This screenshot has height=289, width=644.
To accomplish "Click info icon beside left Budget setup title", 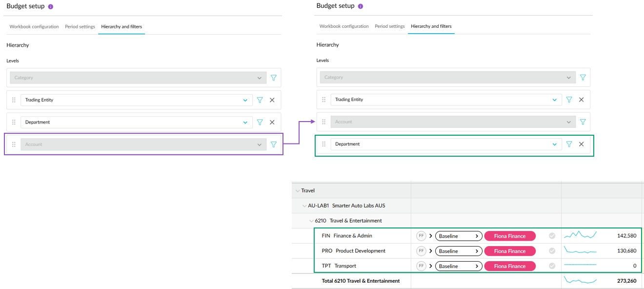I will click(51, 7).
